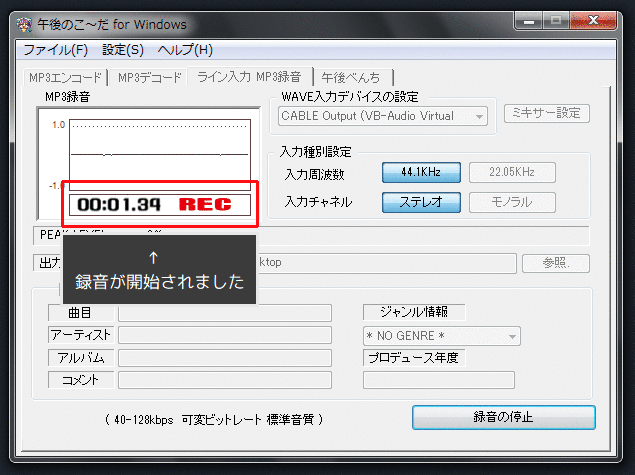Open the NO GENRE dropdown list
This screenshot has width=635, height=475.
pos(441,336)
